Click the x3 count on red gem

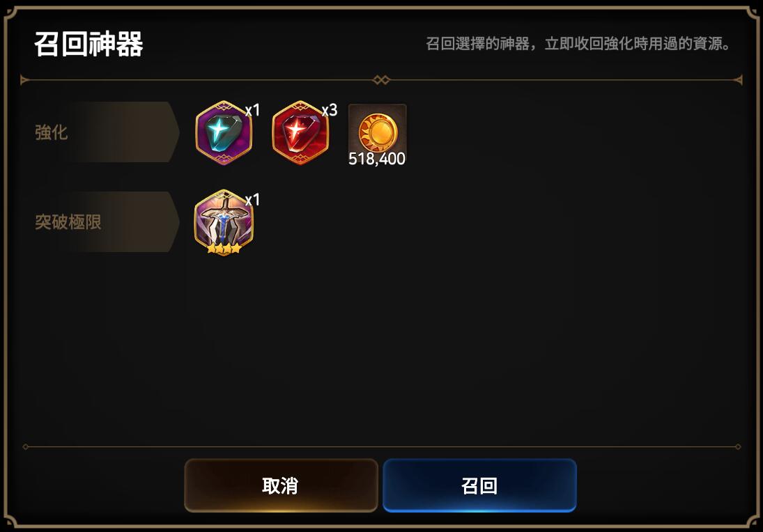coord(330,111)
